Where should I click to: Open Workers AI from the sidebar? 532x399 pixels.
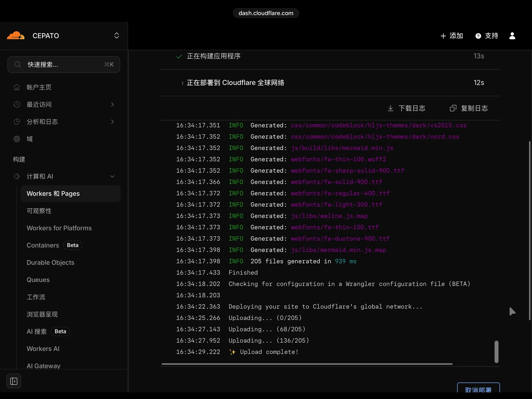[43, 349]
